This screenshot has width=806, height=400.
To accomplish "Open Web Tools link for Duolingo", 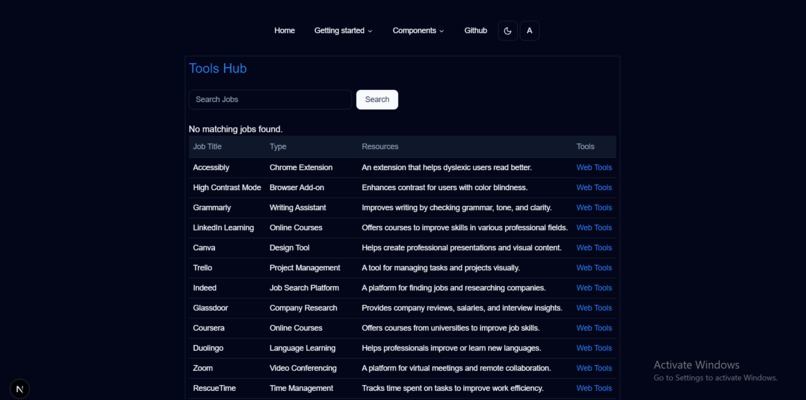I will (594, 348).
